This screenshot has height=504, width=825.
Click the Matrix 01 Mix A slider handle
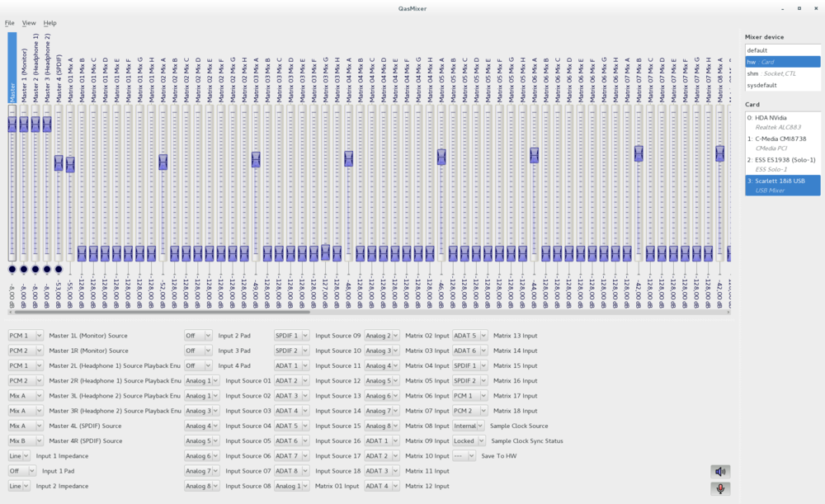click(x=70, y=165)
